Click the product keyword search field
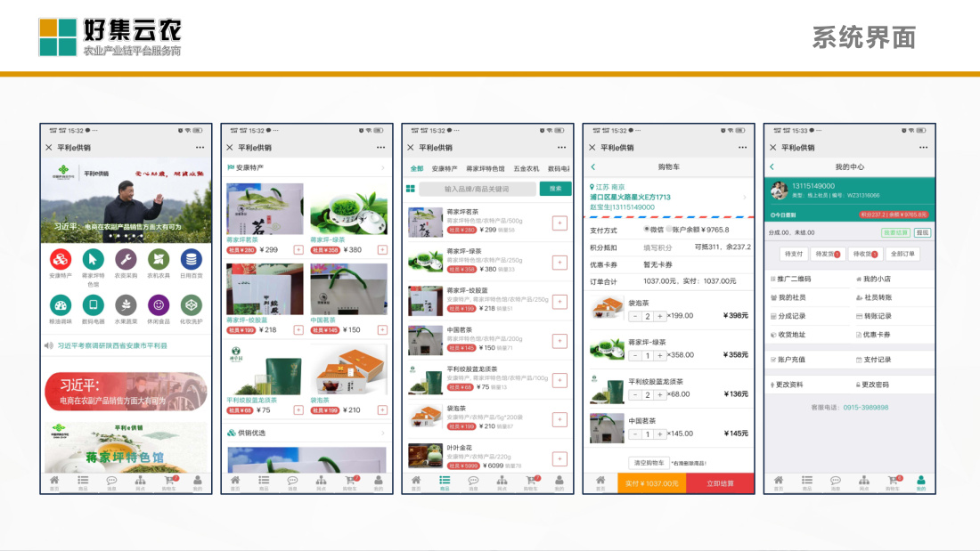This screenshot has width=980, height=551. click(477, 189)
